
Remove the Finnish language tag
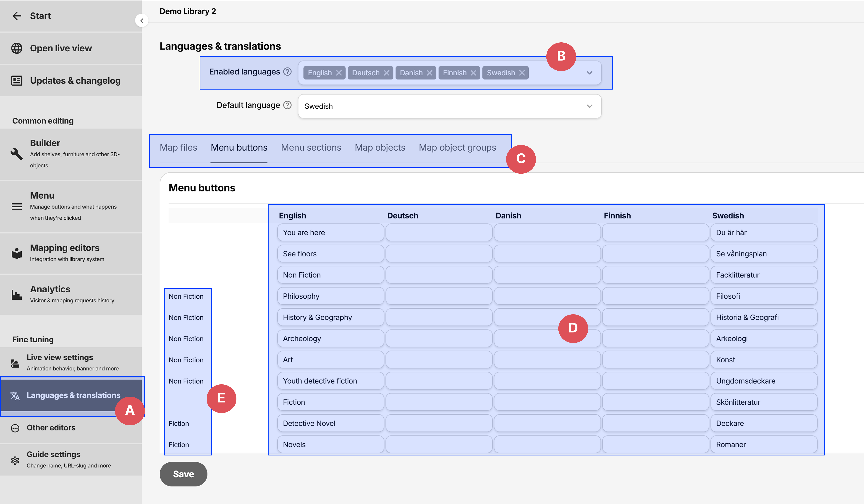pyautogui.click(x=473, y=73)
